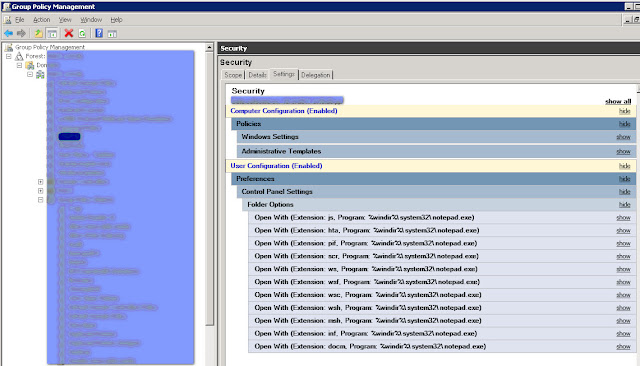Show details for the scr extension row
This screenshot has width=640, height=366.
click(623, 256)
